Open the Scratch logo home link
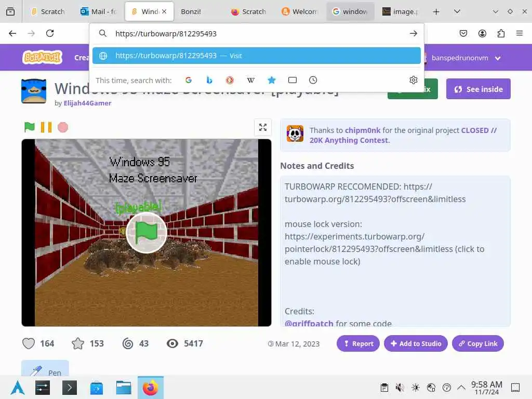Image resolution: width=532 pixels, height=399 pixels. pyautogui.click(x=43, y=57)
